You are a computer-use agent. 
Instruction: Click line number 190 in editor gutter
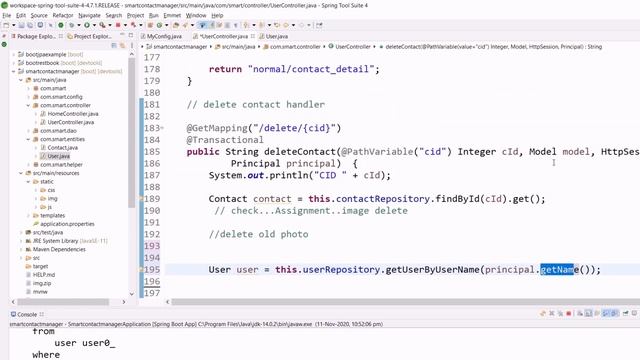(151, 211)
